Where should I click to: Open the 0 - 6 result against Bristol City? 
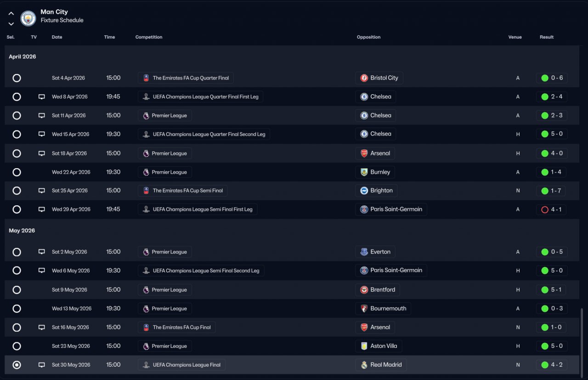point(552,78)
